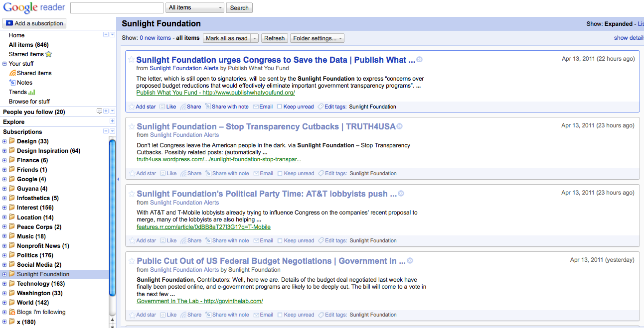Click the Add a subscription button
Screen dimensions: 644x328
click(34, 23)
